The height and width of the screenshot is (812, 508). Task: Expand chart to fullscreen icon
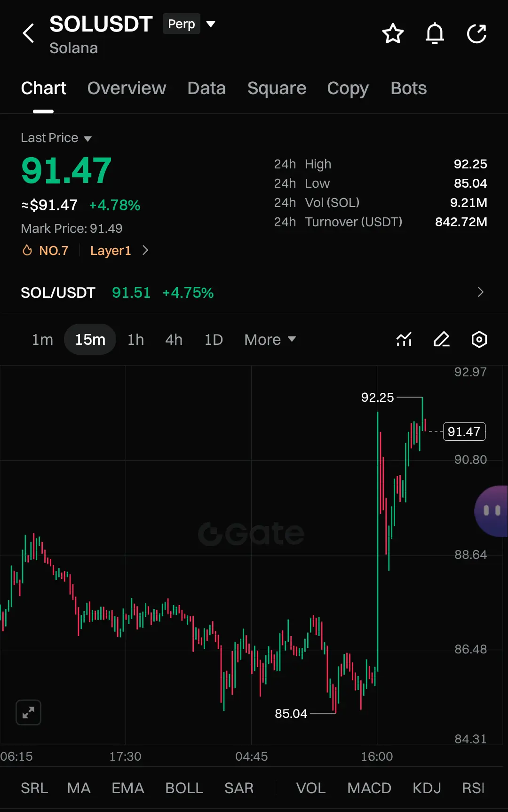(x=29, y=712)
